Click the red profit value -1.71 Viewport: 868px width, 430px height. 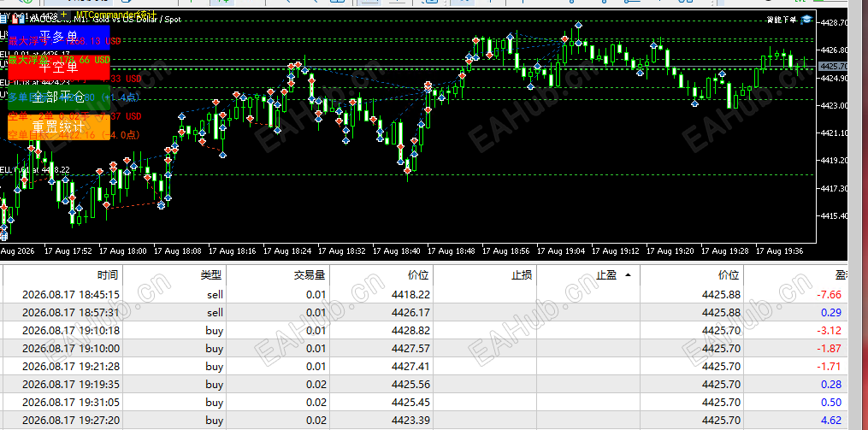[829, 367]
